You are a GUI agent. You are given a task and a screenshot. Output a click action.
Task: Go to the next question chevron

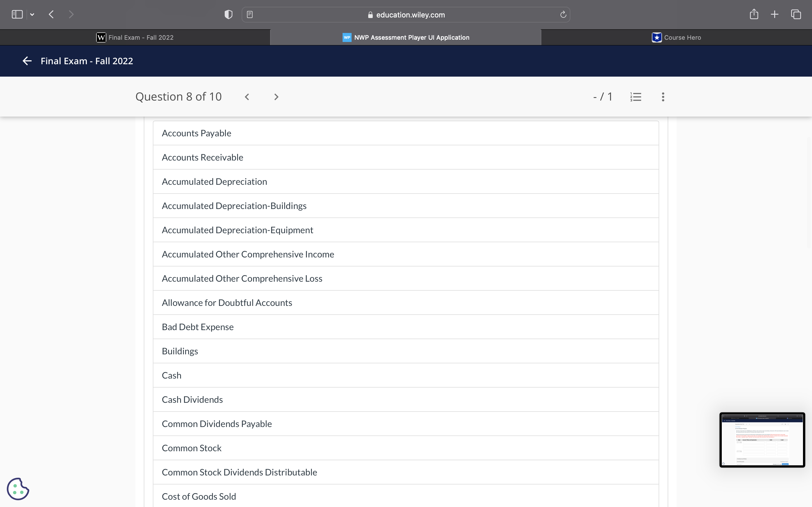(x=276, y=97)
